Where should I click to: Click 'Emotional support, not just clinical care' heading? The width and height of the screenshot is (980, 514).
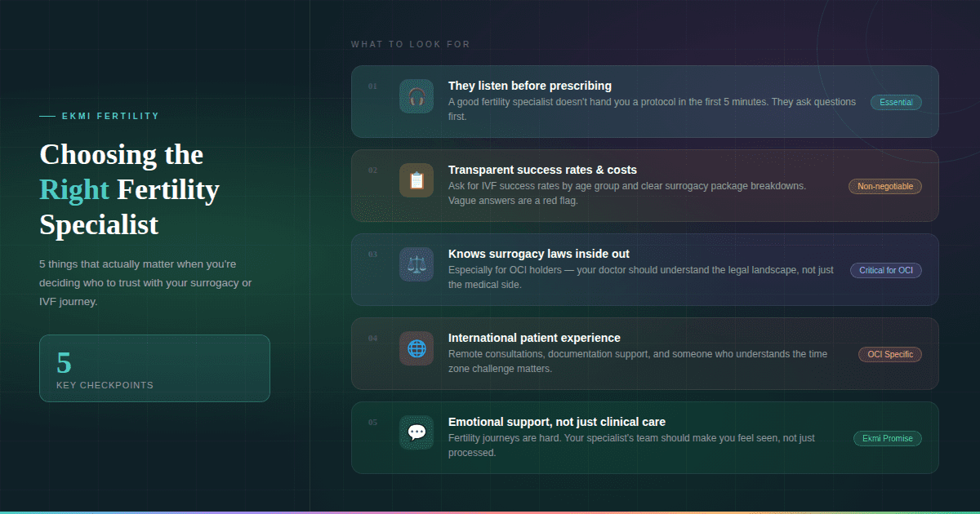click(556, 422)
